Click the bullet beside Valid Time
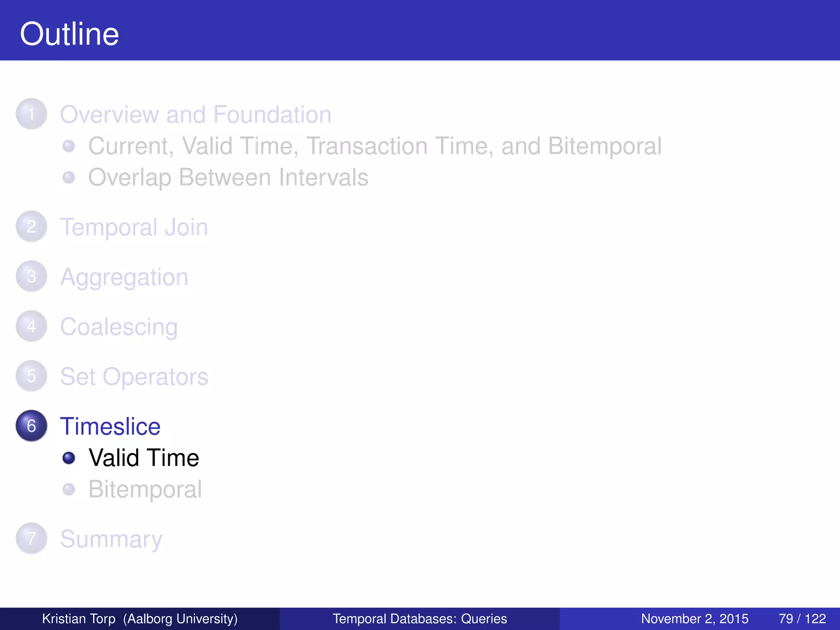The height and width of the screenshot is (630, 840). click(69, 458)
